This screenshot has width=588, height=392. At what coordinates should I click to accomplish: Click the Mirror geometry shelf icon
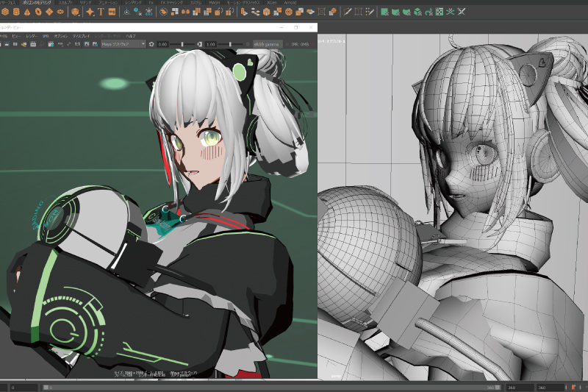click(186, 12)
